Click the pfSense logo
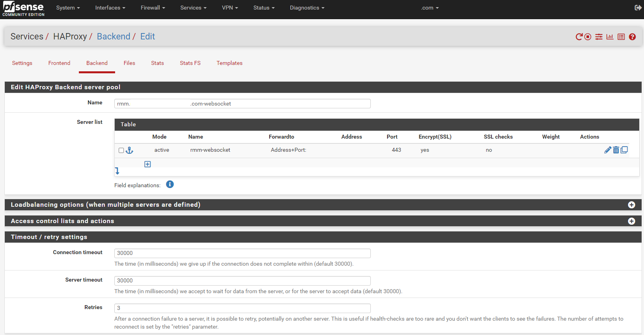Screen dimensions: 644x335 23,9
